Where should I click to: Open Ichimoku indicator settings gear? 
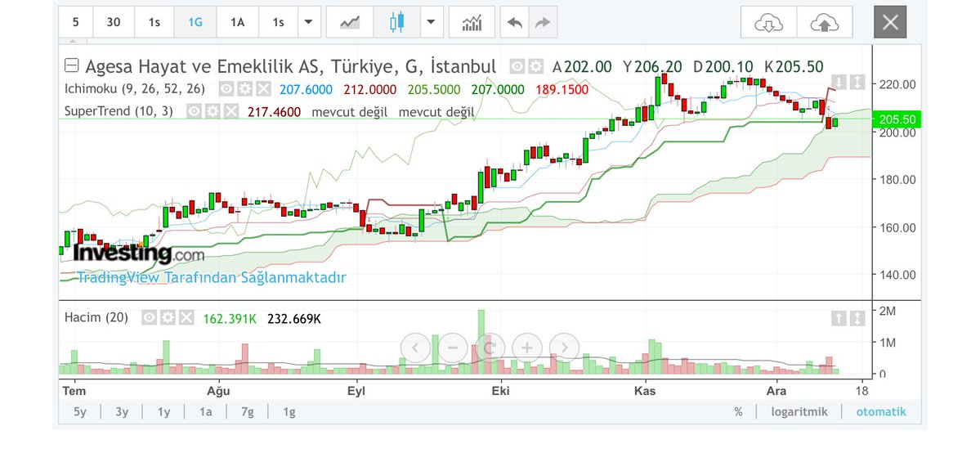tap(245, 89)
